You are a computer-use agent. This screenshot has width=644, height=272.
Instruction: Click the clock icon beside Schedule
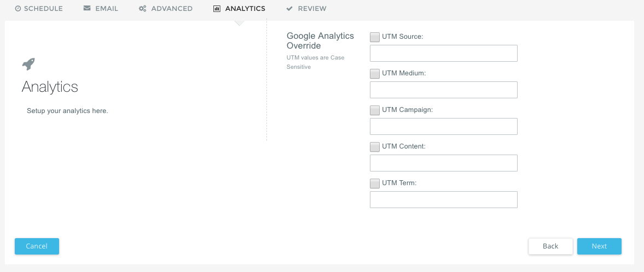[18, 9]
